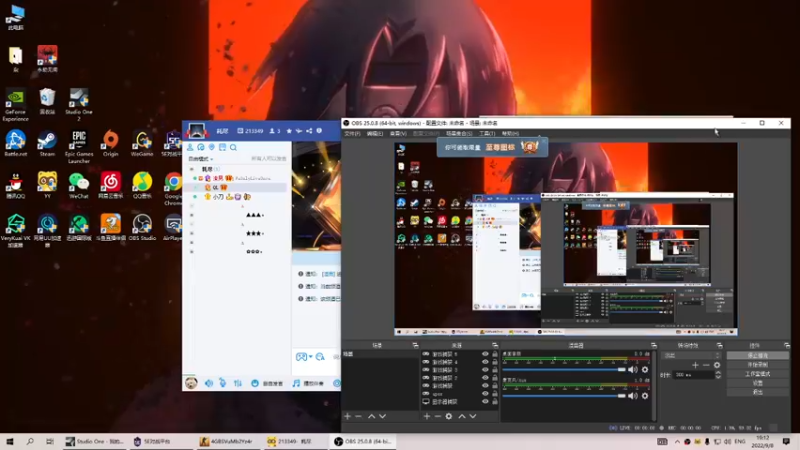The height and width of the screenshot is (450, 800).
Task: Open the YY audio mixer sliders icon
Action: [x=238, y=383]
